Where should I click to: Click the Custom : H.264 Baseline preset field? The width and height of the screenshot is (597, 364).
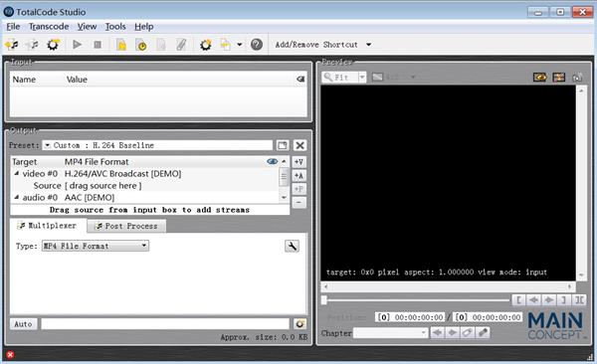point(157,145)
